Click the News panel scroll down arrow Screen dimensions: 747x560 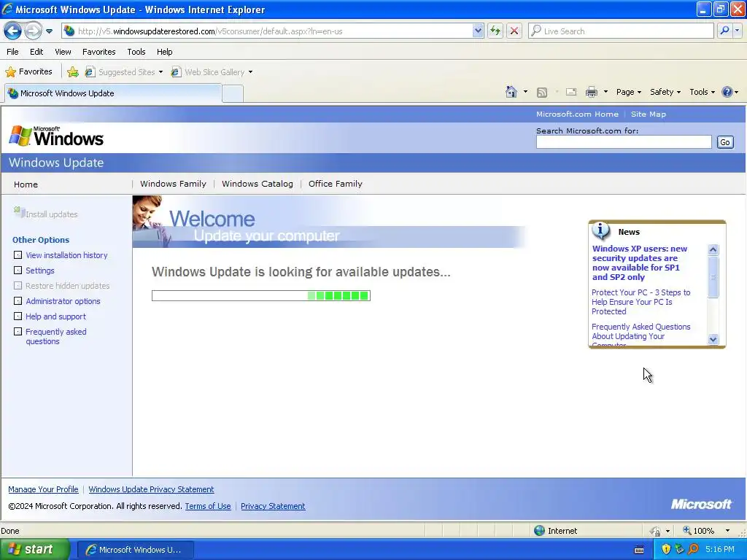pos(713,340)
